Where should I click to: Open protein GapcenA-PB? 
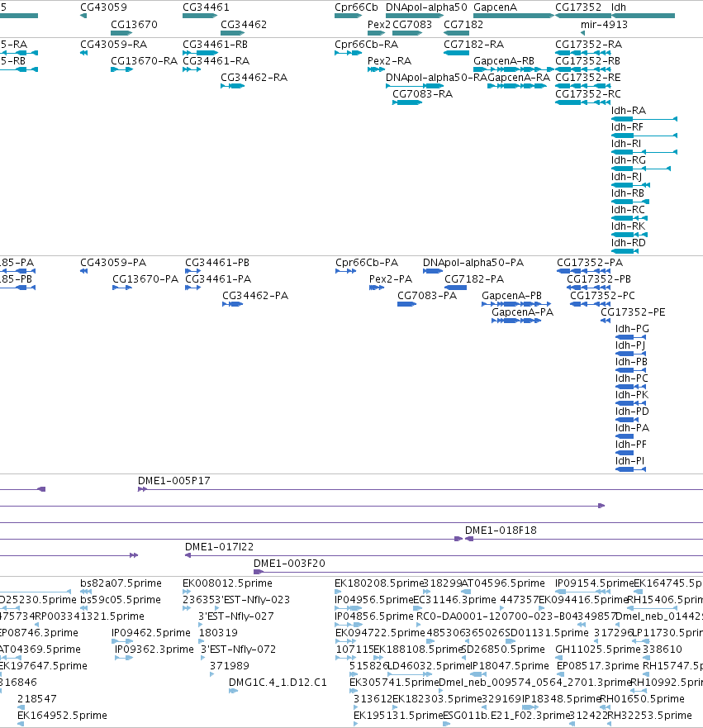tap(512, 296)
